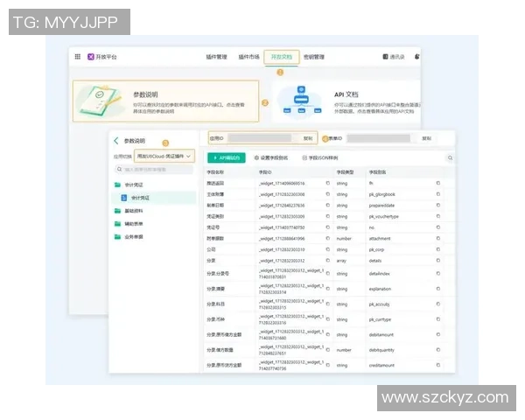
Task: Open 字段JSON样例 view
Action: pyautogui.click(x=320, y=157)
